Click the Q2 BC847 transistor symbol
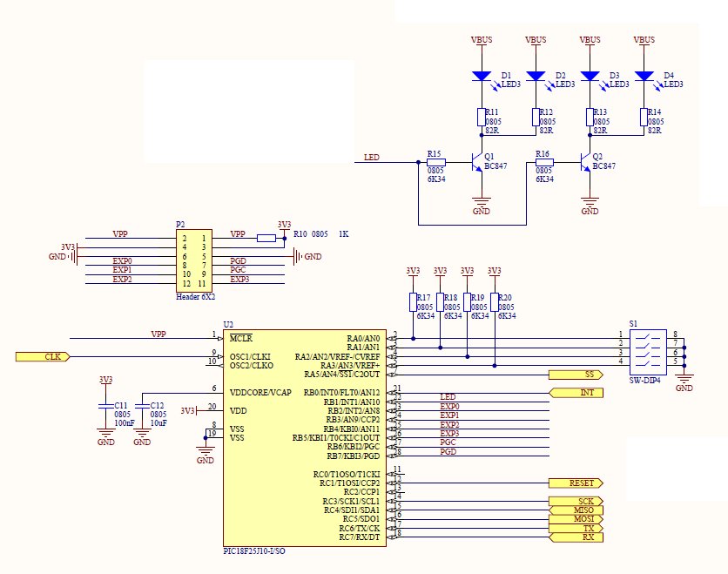 tap(586, 163)
